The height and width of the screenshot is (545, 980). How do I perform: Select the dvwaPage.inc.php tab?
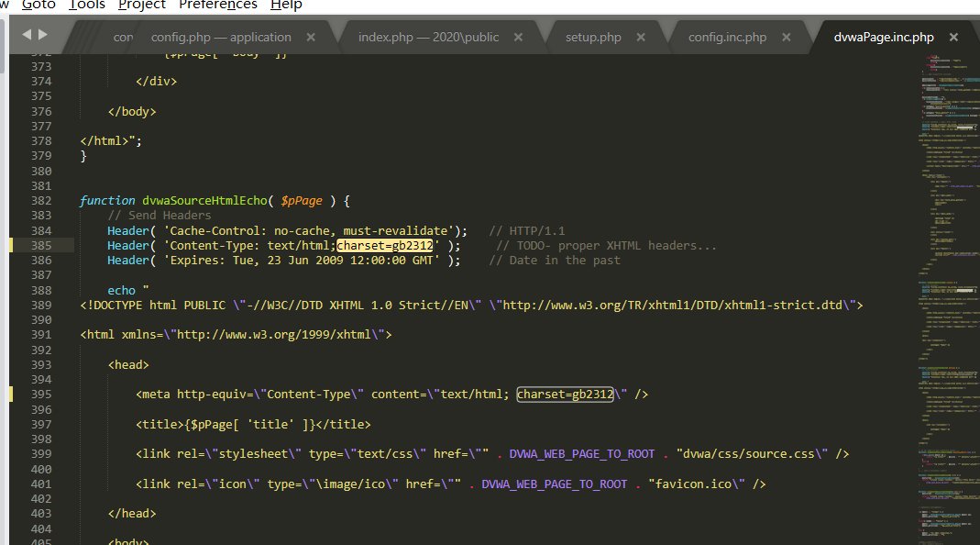click(x=884, y=38)
